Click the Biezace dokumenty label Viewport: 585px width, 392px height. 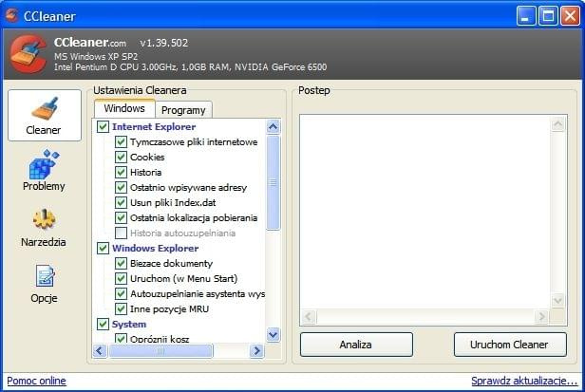coord(171,264)
